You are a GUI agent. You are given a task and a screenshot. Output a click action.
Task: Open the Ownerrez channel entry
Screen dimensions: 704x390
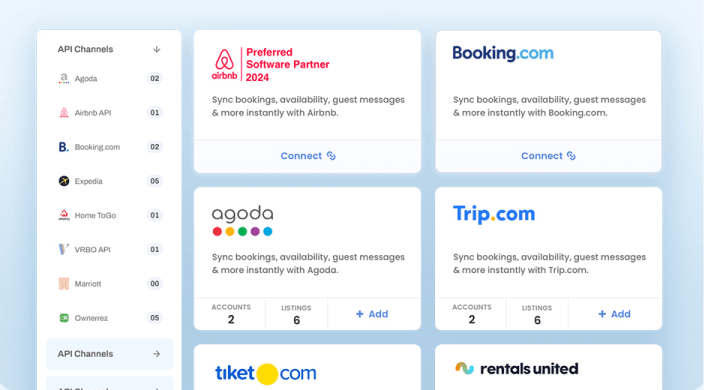pos(110,318)
